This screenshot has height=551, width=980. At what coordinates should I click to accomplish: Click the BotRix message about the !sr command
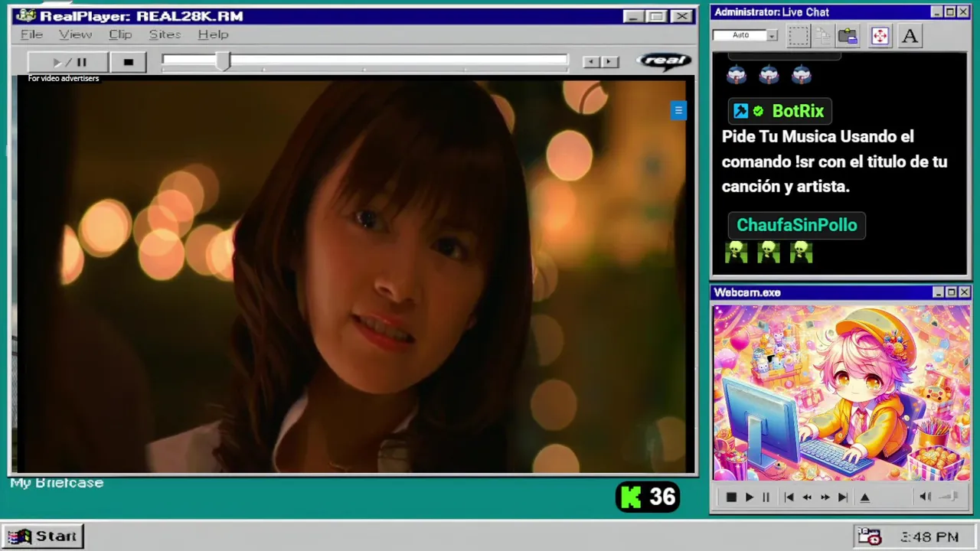[835, 161]
